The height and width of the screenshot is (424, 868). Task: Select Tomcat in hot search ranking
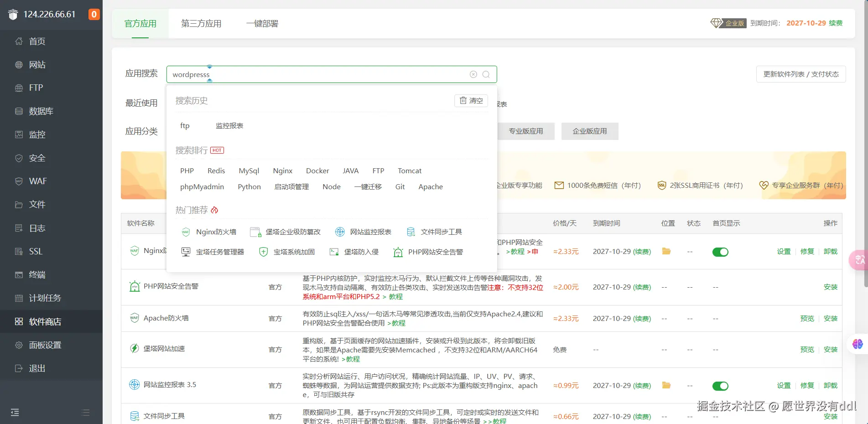410,171
